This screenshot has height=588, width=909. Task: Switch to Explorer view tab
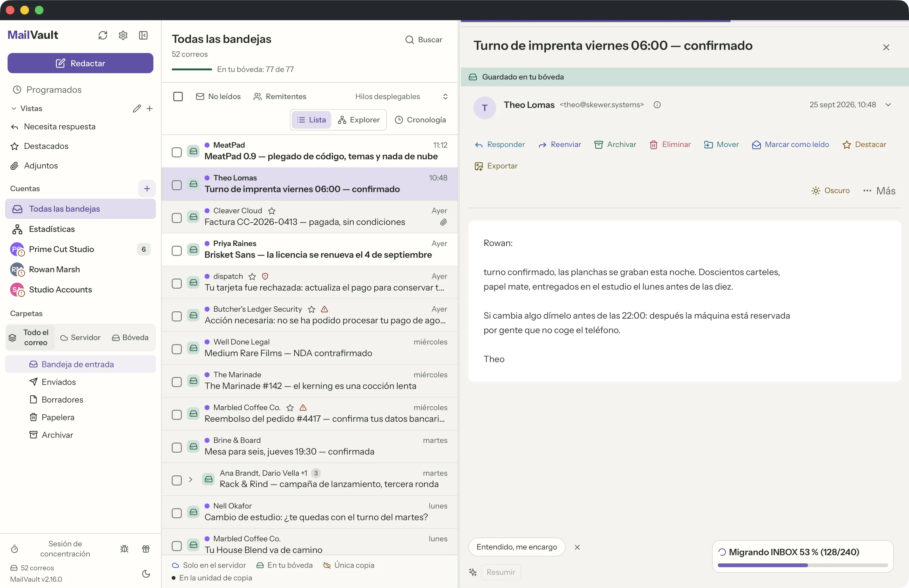pos(359,120)
